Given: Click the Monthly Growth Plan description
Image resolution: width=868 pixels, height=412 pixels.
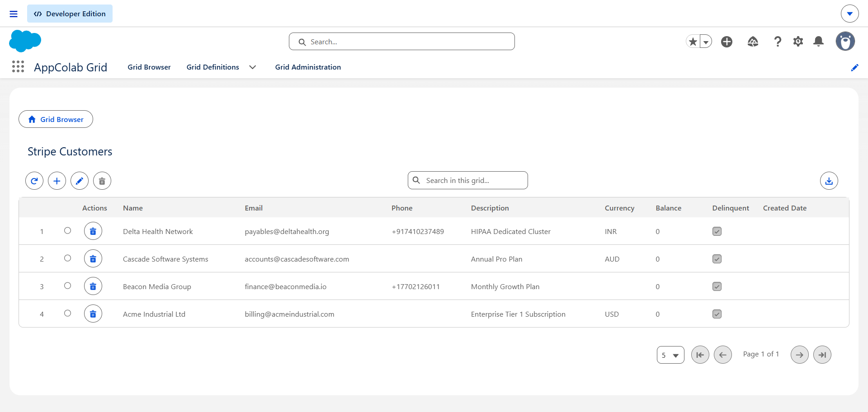Looking at the screenshot, I should [505, 287].
